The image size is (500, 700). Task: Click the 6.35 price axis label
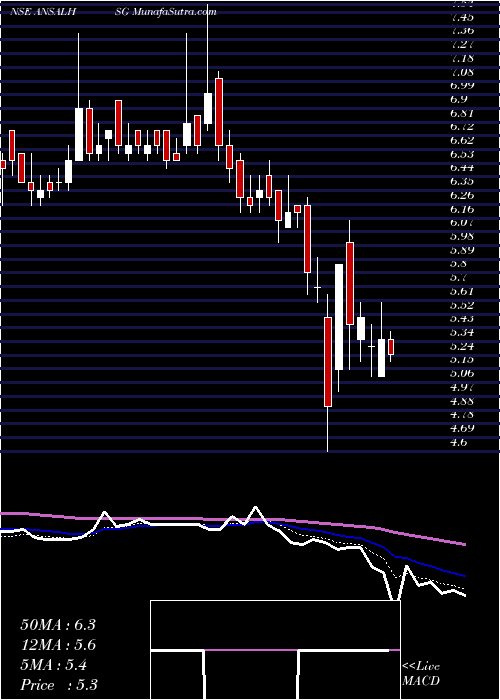(462, 182)
